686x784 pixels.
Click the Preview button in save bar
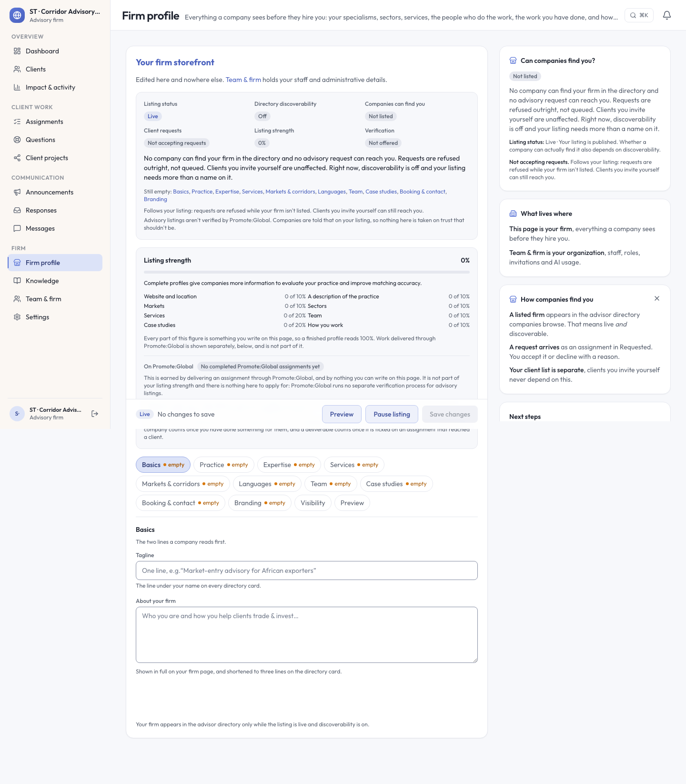[342, 414]
